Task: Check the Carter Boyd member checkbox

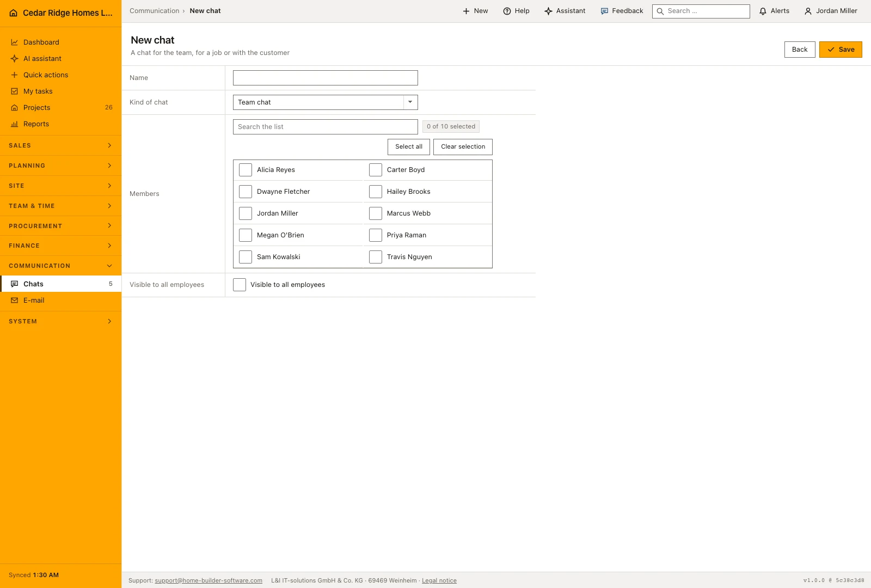Action: point(376,170)
